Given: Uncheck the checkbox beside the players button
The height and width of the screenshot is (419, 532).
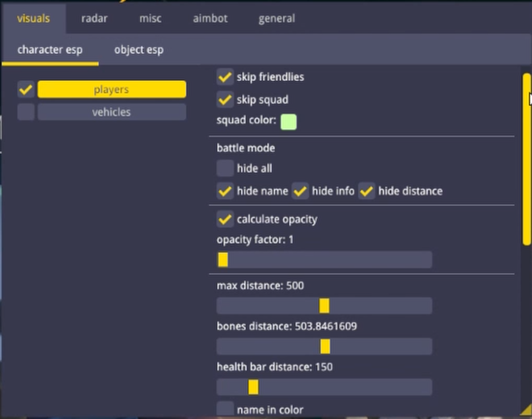Looking at the screenshot, I should (26, 90).
